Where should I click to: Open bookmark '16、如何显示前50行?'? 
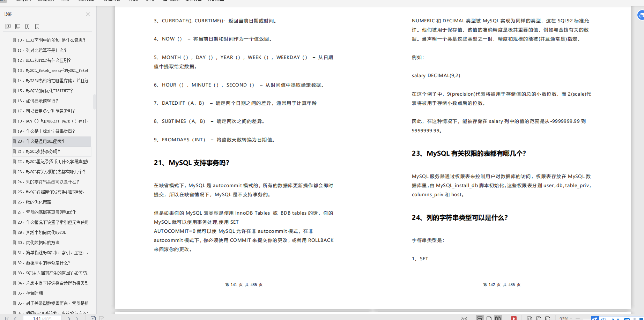click(51, 101)
